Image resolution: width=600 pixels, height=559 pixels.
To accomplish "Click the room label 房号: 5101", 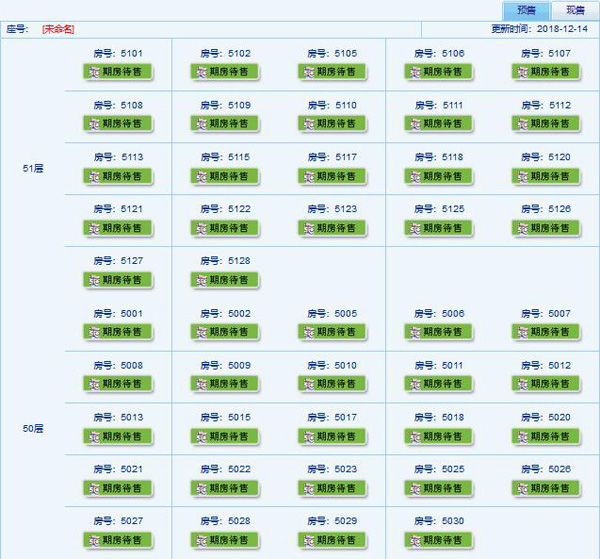I will point(118,54).
